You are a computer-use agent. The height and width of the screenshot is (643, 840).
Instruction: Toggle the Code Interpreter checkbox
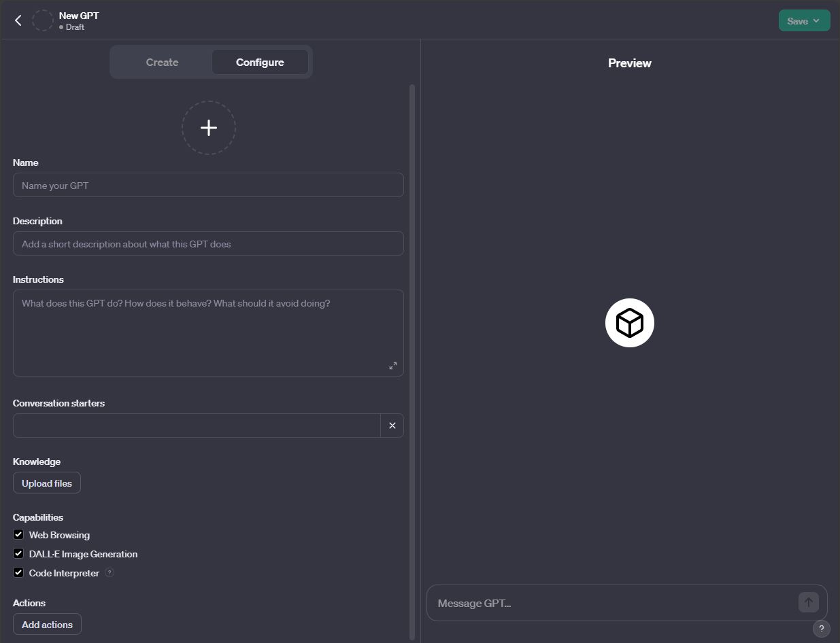pyautogui.click(x=18, y=573)
